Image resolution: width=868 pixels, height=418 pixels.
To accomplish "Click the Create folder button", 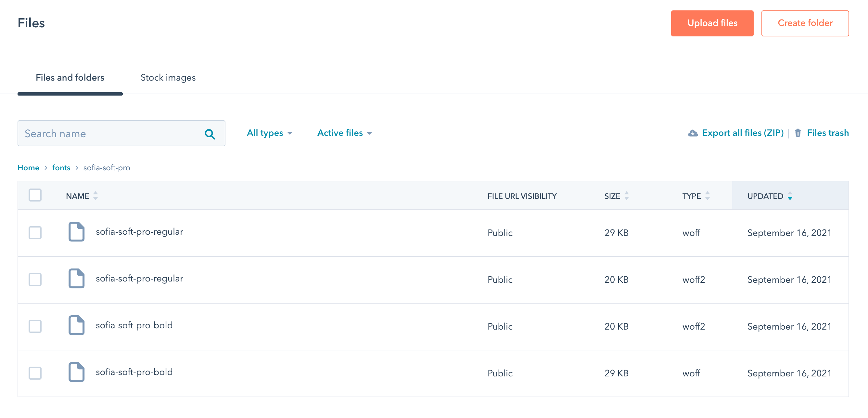I will tap(805, 23).
